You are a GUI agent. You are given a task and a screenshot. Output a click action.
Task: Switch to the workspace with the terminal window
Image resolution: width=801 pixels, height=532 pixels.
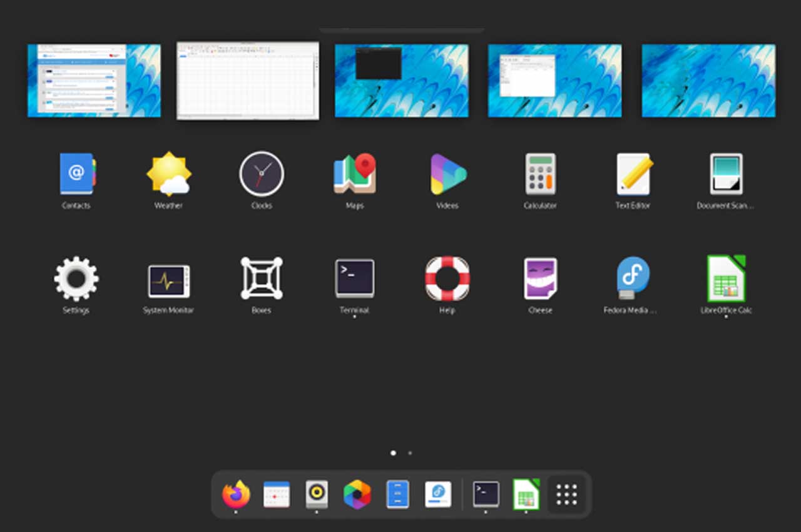click(x=402, y=80)
